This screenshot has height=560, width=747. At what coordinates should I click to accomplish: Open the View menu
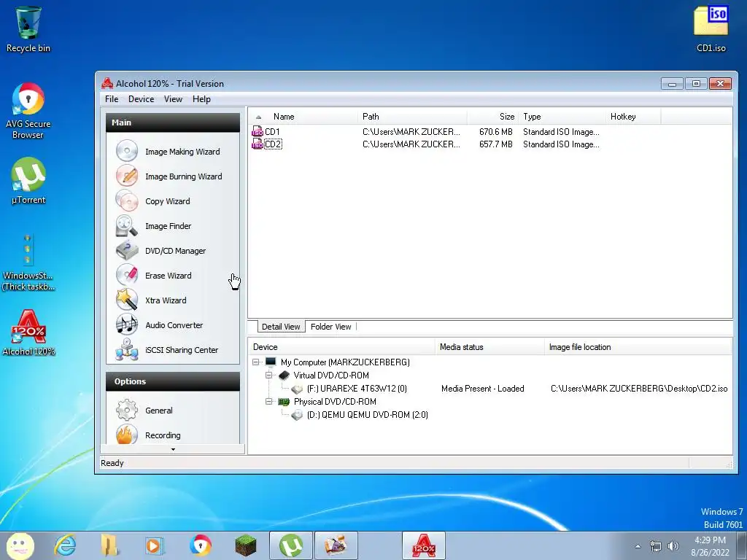[174, 99]
